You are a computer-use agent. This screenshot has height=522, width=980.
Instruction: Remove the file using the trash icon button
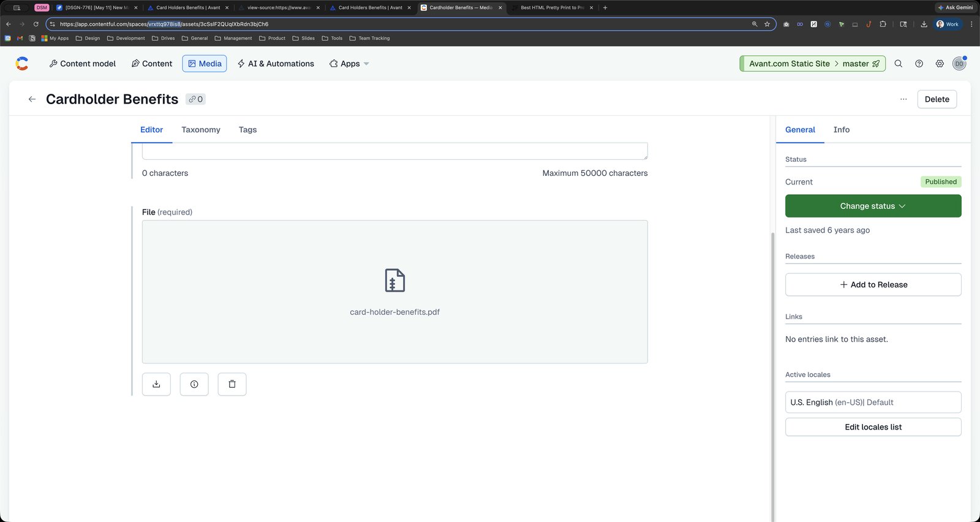pos(232,384)
